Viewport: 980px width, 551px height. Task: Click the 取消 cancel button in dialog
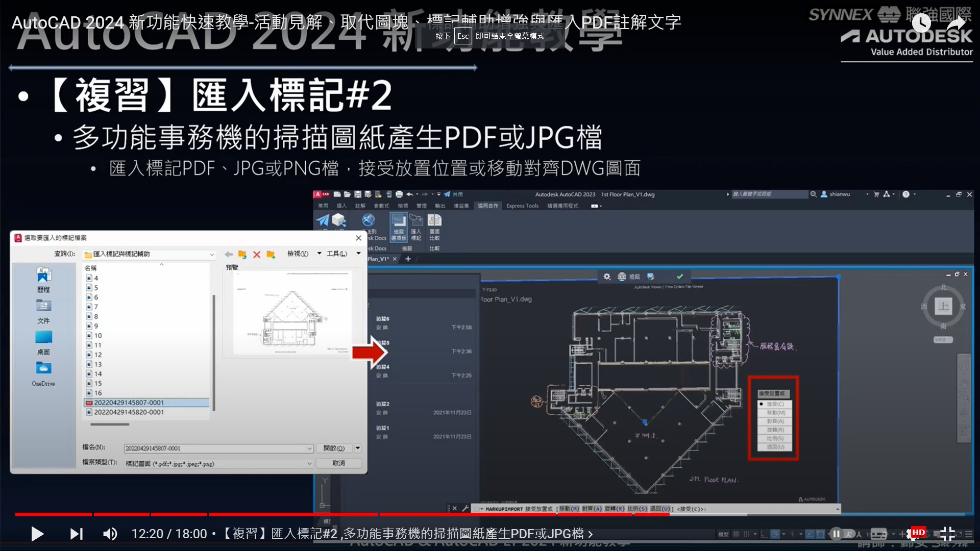[339, 463]
